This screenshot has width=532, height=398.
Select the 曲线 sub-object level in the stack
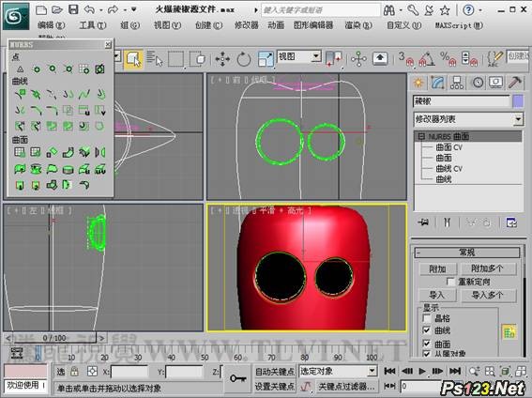(444, 179)
